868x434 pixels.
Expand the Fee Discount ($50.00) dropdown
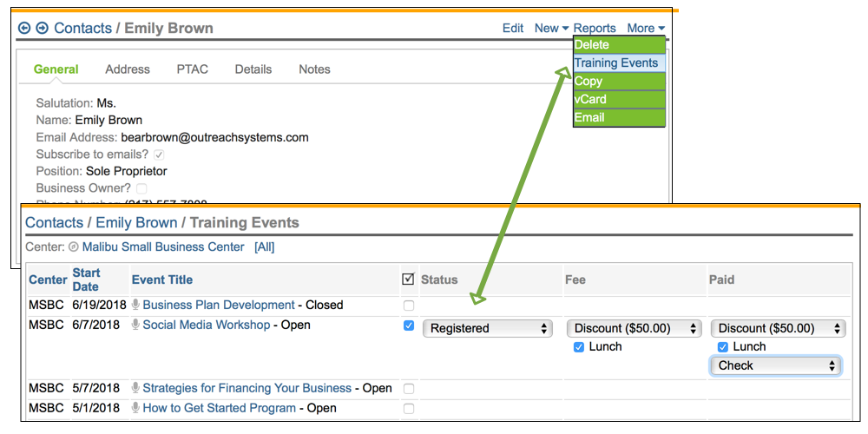[x=634, y=328]
